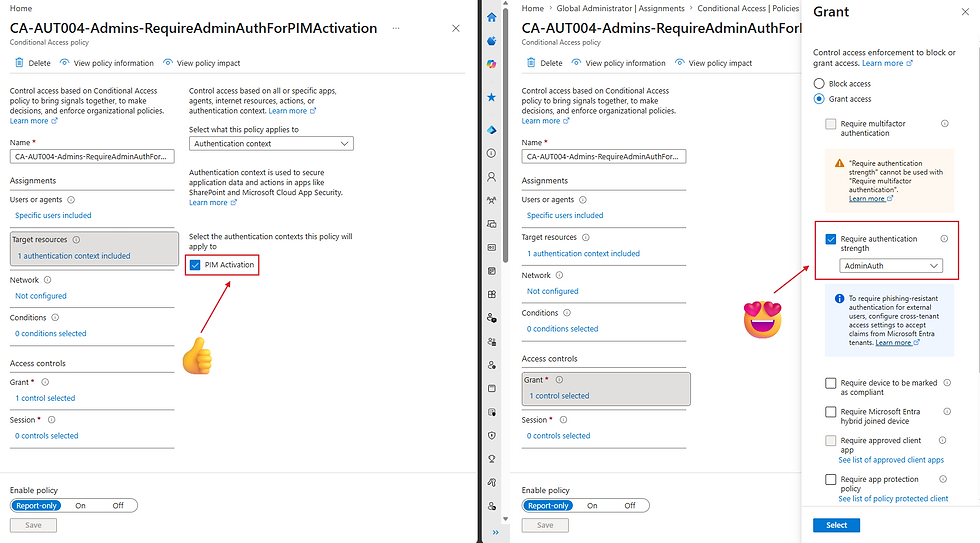Check the PIM Activation authentication context checkbox
The height and width of the screenshot is (543, 980).
click(195, 265)
